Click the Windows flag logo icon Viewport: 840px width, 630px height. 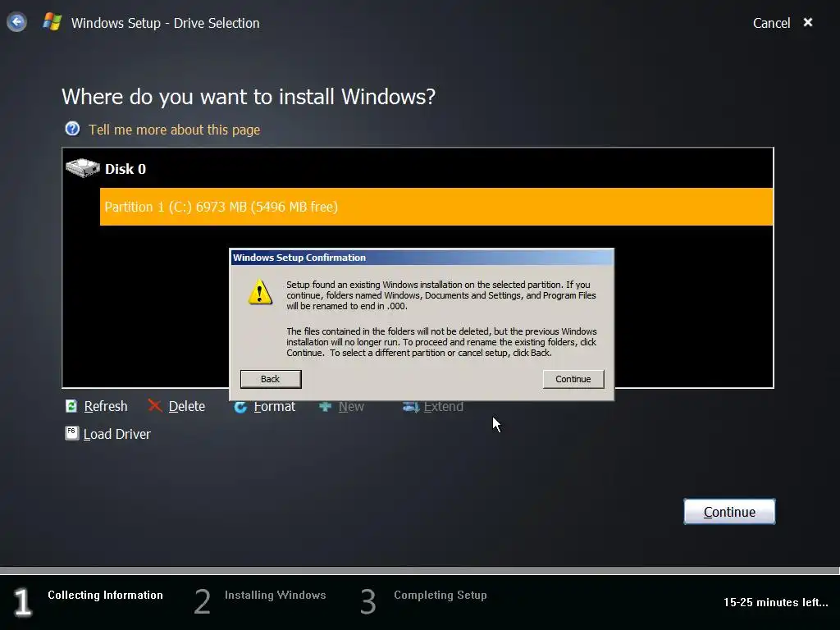52,22
